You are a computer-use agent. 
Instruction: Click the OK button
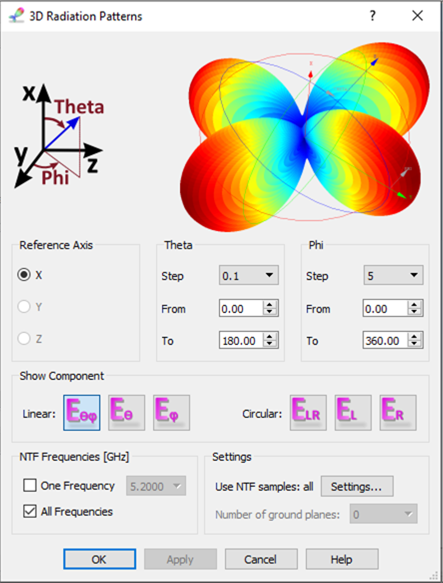point(99,559)
